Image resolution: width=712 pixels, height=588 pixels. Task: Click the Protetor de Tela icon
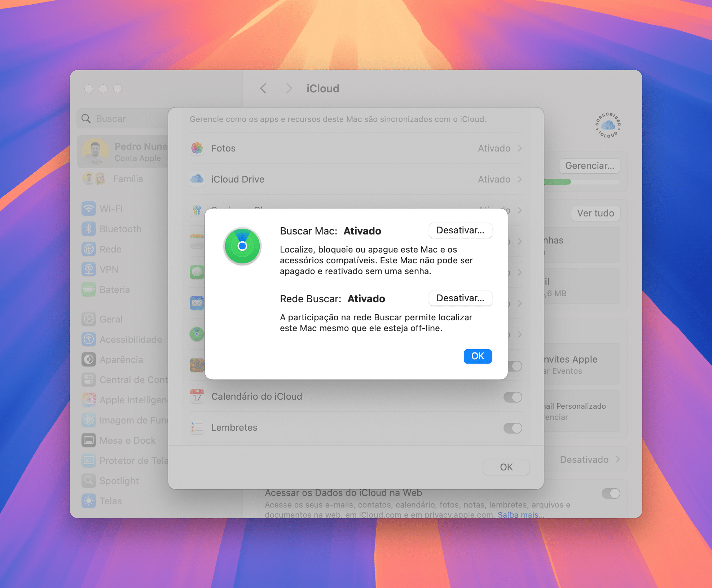[x=89, y=461]
